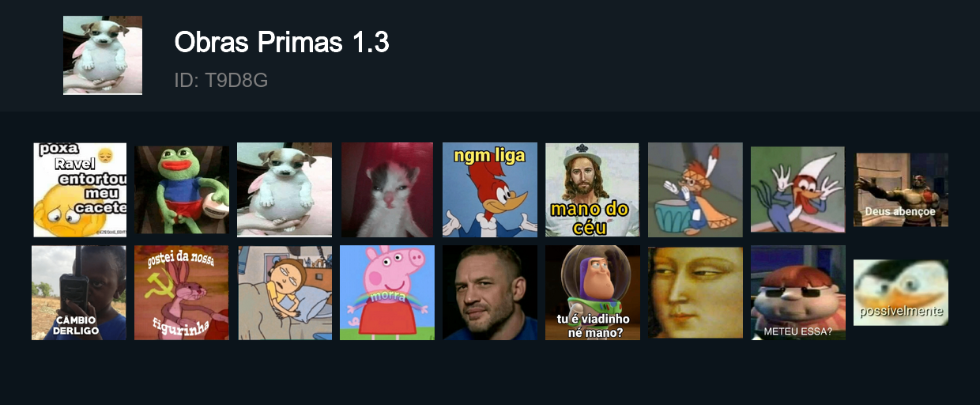The width and height of the screenshot is (980, 405).
Task: Select the 'Deus abençoe' sticker
Action: coord(901,190)
